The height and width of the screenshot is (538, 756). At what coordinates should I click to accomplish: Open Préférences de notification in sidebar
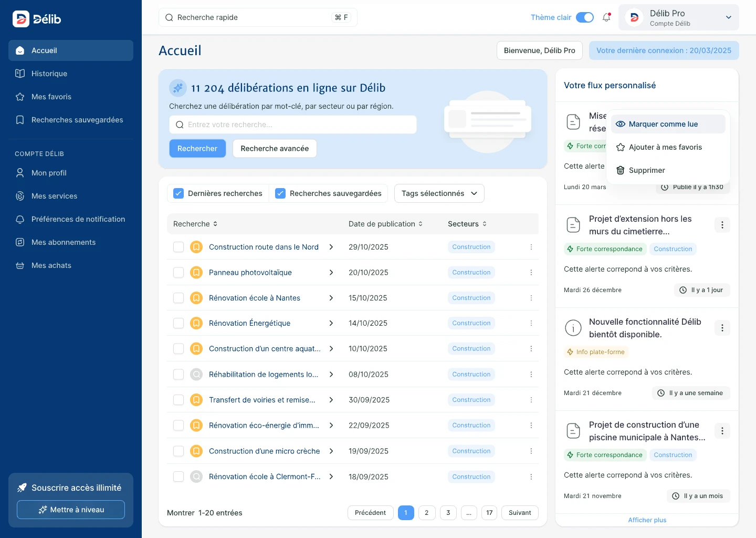click(x=71, y=219)
